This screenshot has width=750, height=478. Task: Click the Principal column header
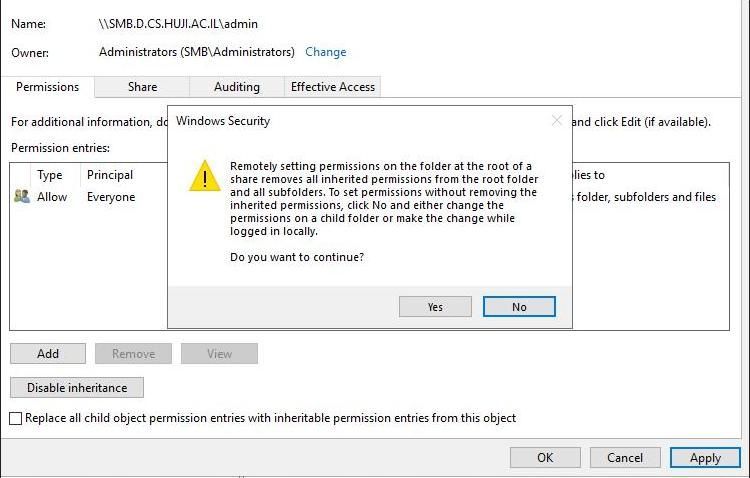pyautogui.click(x=110, y=175)
